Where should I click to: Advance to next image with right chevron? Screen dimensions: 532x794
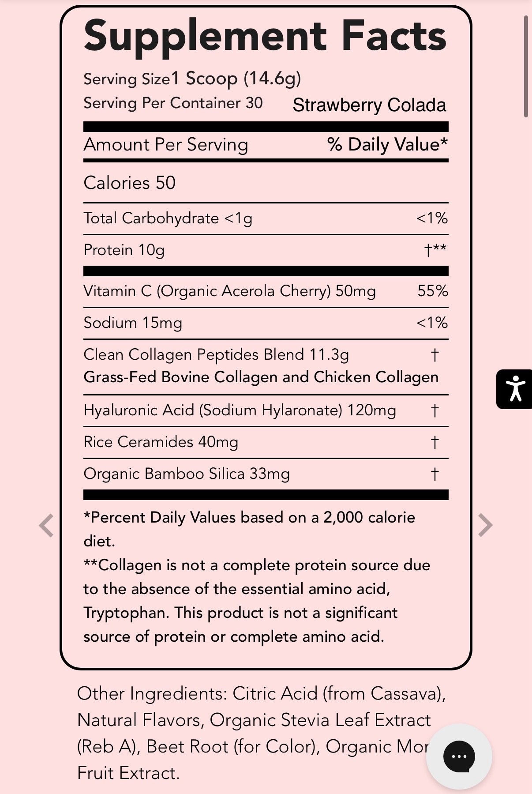coord(485,525)
